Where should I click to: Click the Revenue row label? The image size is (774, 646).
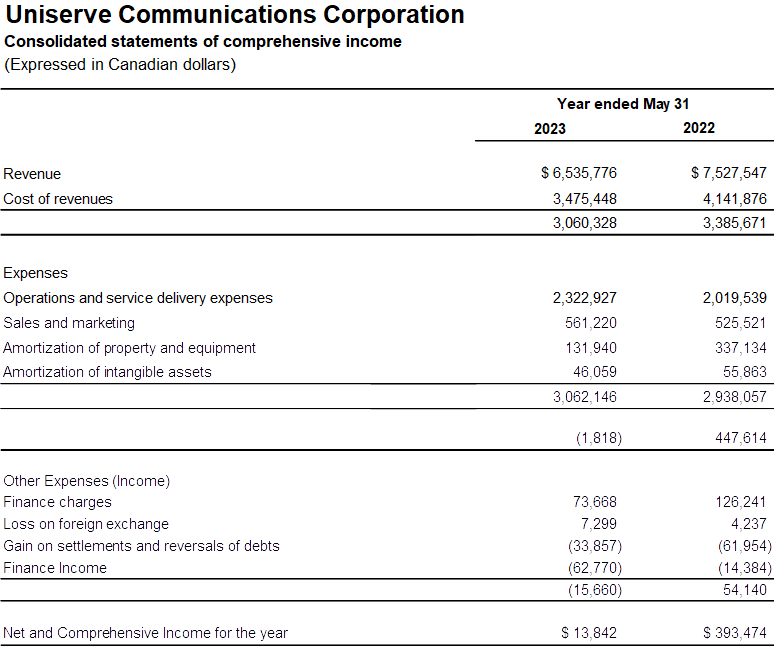click(32, 174)
